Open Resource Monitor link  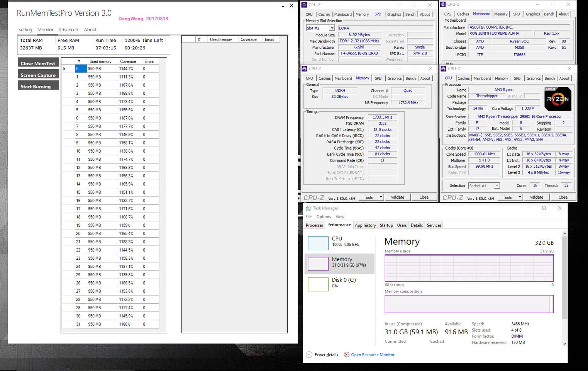click(373, 355)
